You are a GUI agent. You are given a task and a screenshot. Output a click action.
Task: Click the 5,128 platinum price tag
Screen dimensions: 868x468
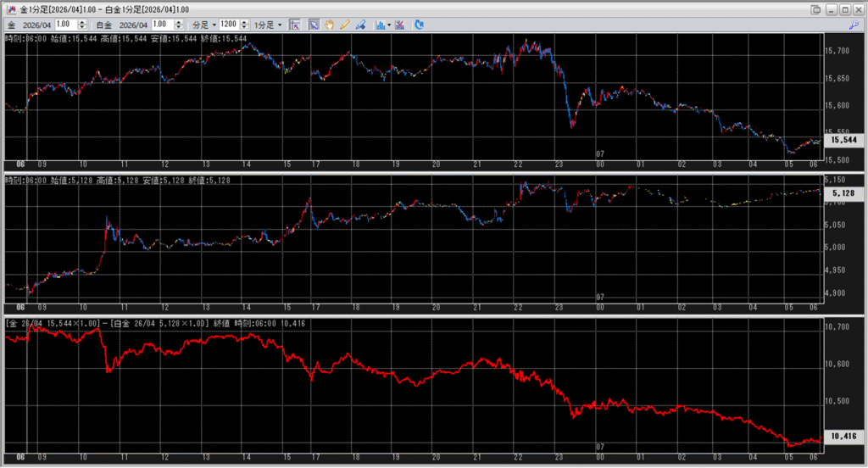pyautogui.click(x=844, y=193)
